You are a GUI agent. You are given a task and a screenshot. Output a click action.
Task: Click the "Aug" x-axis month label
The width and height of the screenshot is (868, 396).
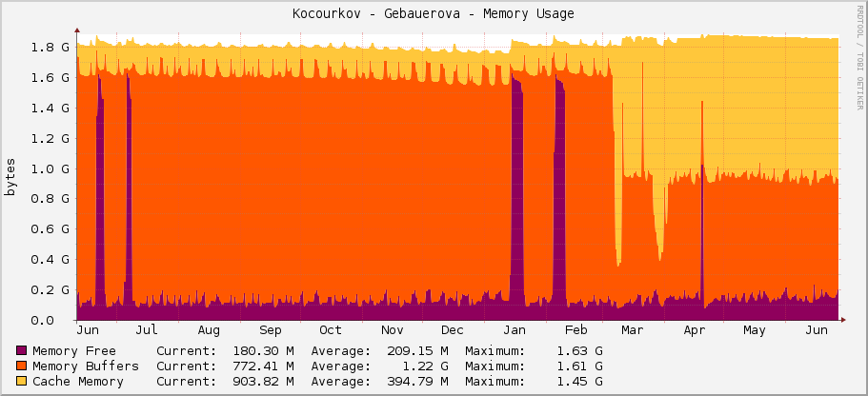[x=209, y=330]
